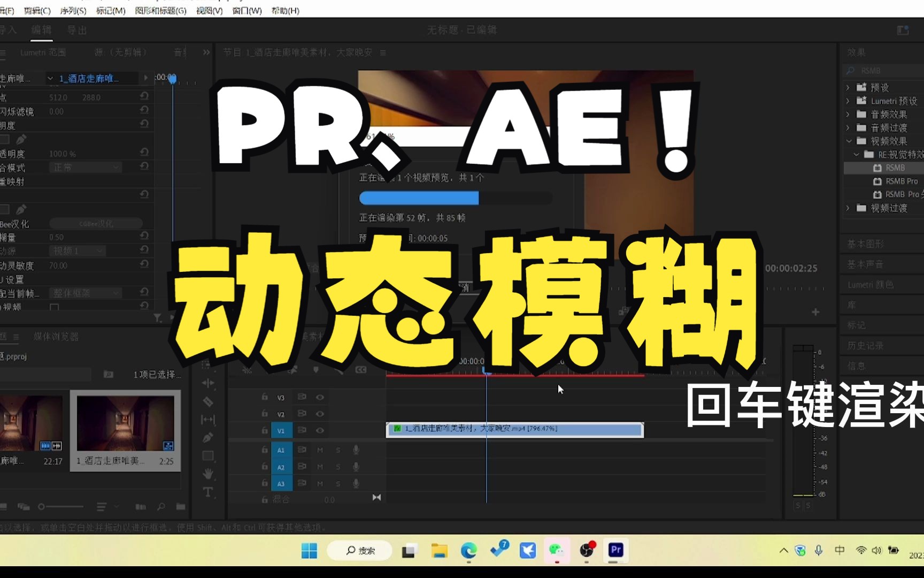Select the 1_酒店走廊 2:25 sequence thumbnail
Viewport: 924px width, 578px height.
(125, 431)
